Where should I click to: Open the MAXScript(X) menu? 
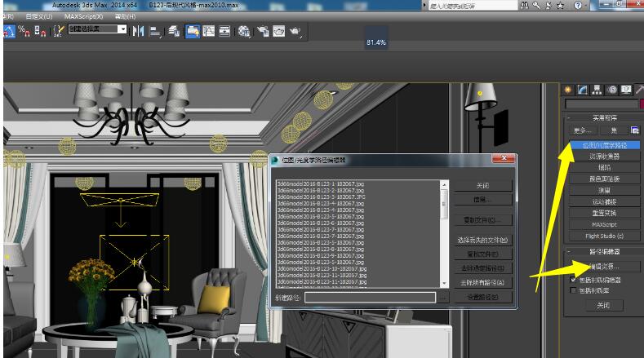point(84,16)
